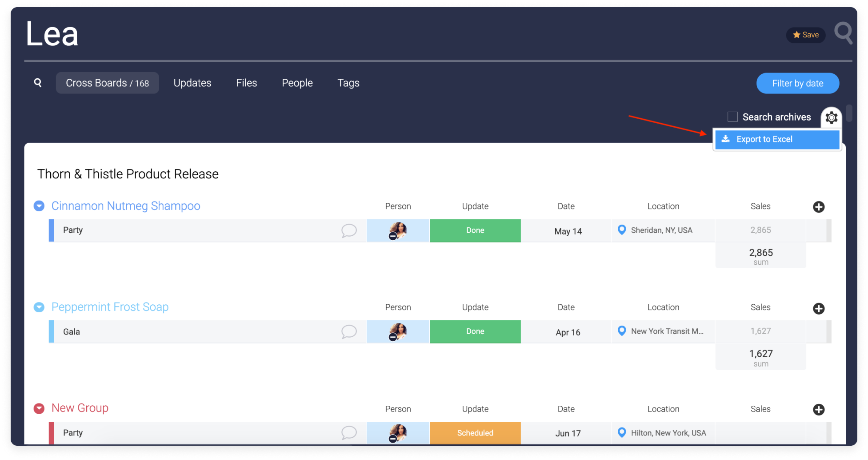Click location pin for New York Transit M...

point(622,331)
